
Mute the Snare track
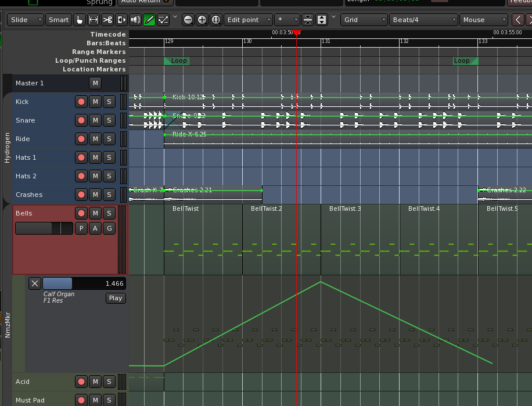point(95,121)
